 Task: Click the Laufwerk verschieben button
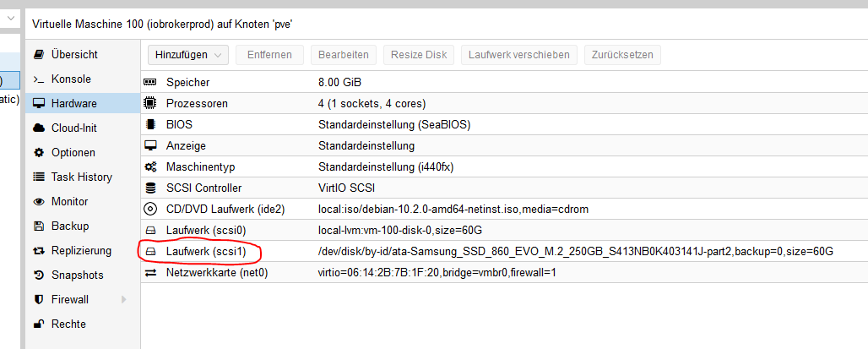519,55
